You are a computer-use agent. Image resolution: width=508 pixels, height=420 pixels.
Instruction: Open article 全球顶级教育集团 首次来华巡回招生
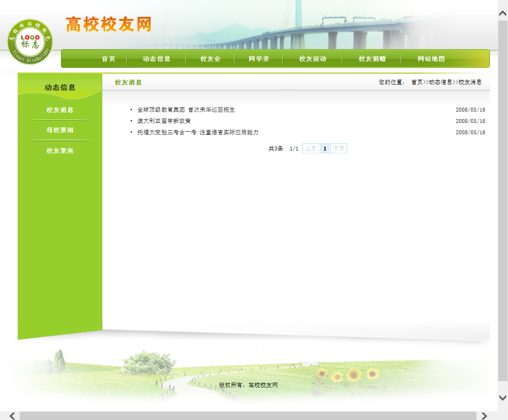[x=186, y=110]
